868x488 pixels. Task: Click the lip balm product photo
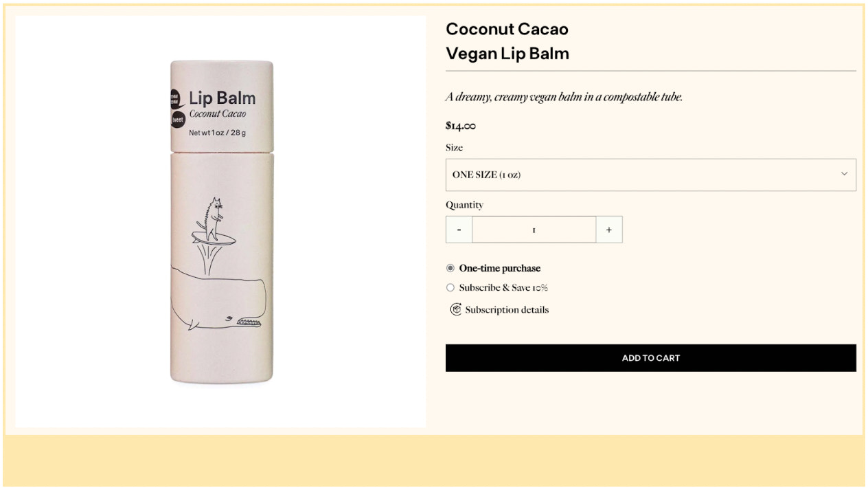pyautogui.click(x=221, y=220)
